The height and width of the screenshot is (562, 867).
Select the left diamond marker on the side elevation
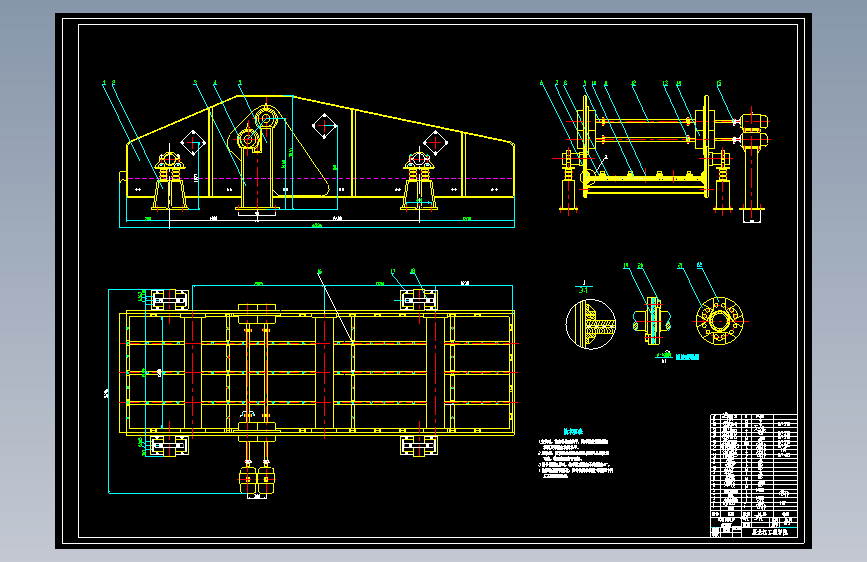(193, 143)
